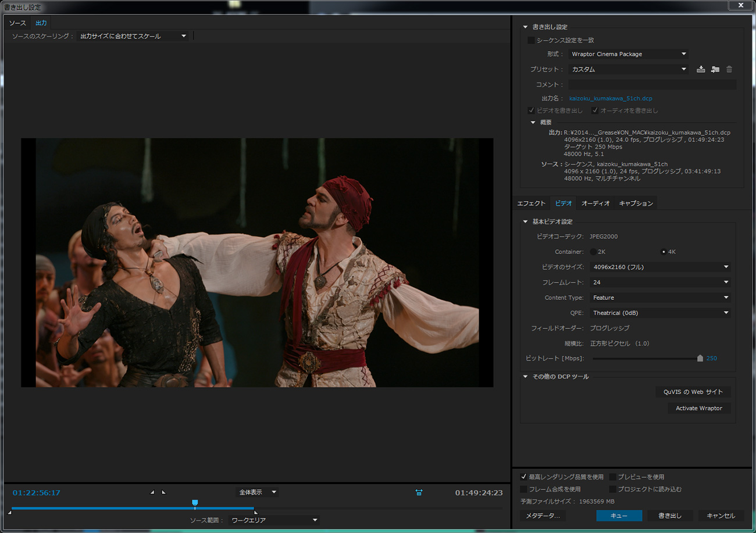Switch to the オーディオ tab

[595, 203]
